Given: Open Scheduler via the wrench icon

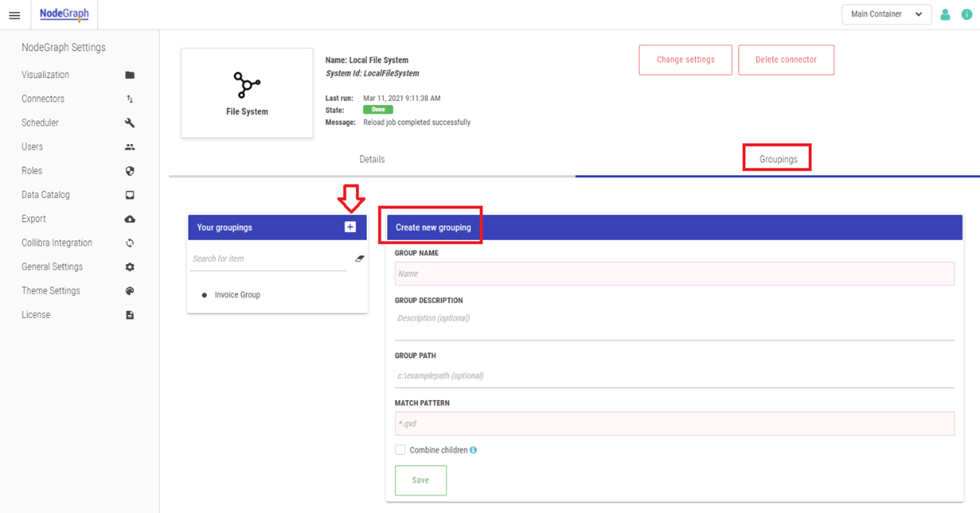Looking at the screenshot, I should pos(130,123).
